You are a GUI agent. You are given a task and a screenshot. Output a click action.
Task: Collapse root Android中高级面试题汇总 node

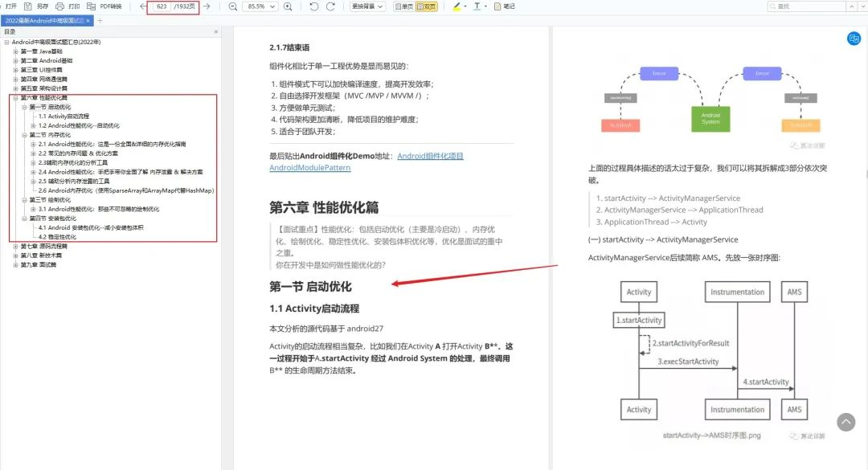click(6, 42)
